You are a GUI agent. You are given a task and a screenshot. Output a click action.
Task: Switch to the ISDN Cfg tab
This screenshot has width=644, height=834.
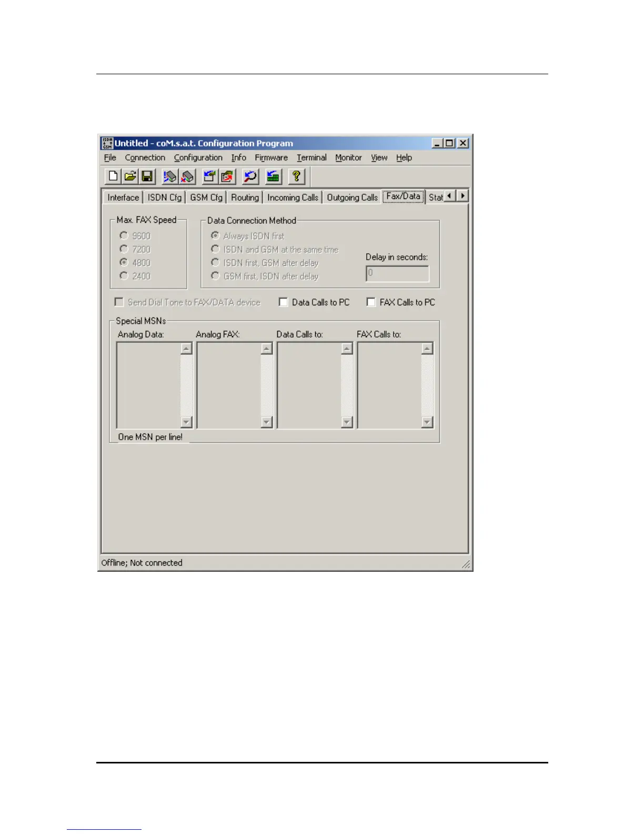pyautogui.click(x=164, y=197)
